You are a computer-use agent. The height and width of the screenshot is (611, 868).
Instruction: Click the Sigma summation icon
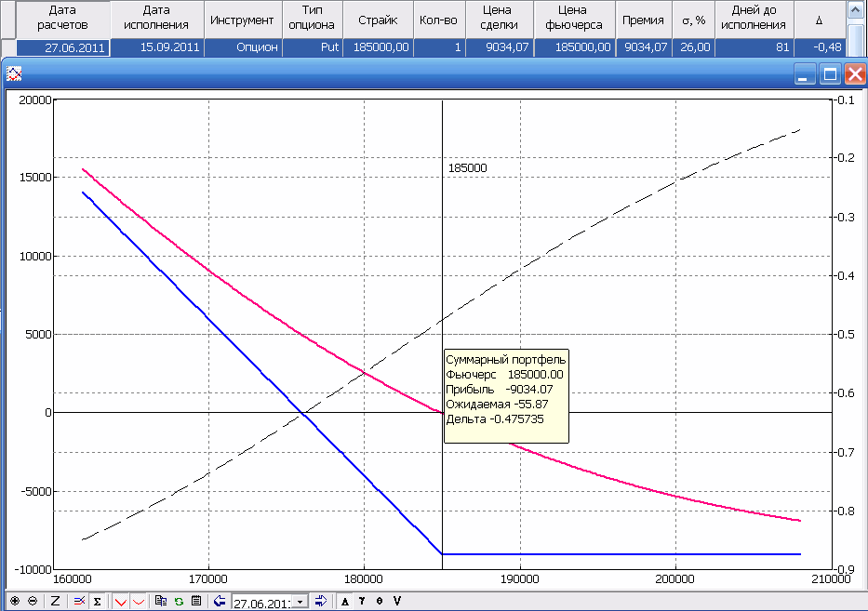pyautogui.click(x=97, y=602)
